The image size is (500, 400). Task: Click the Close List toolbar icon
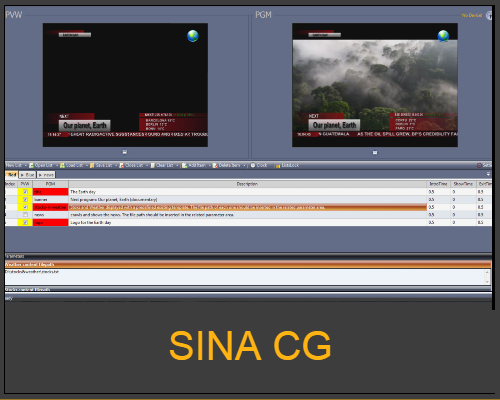[x=122, y=166]
